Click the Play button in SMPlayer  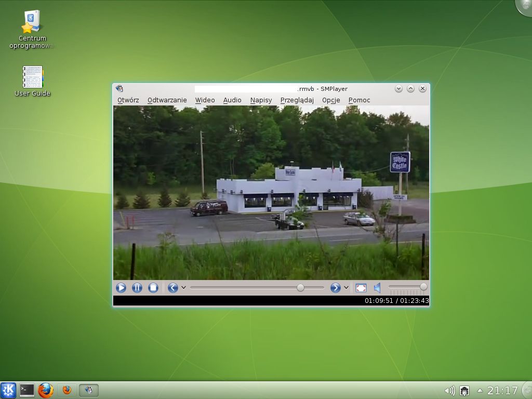point(121,288)
